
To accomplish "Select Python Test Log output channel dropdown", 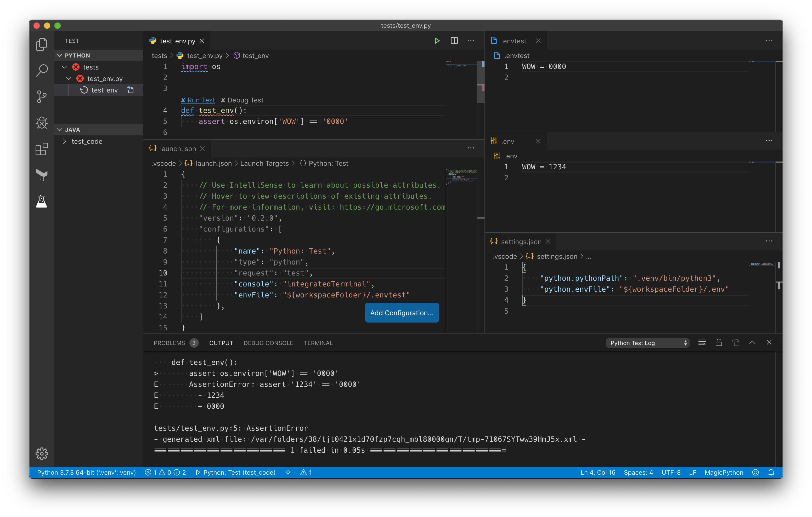I will pos(647,343).
